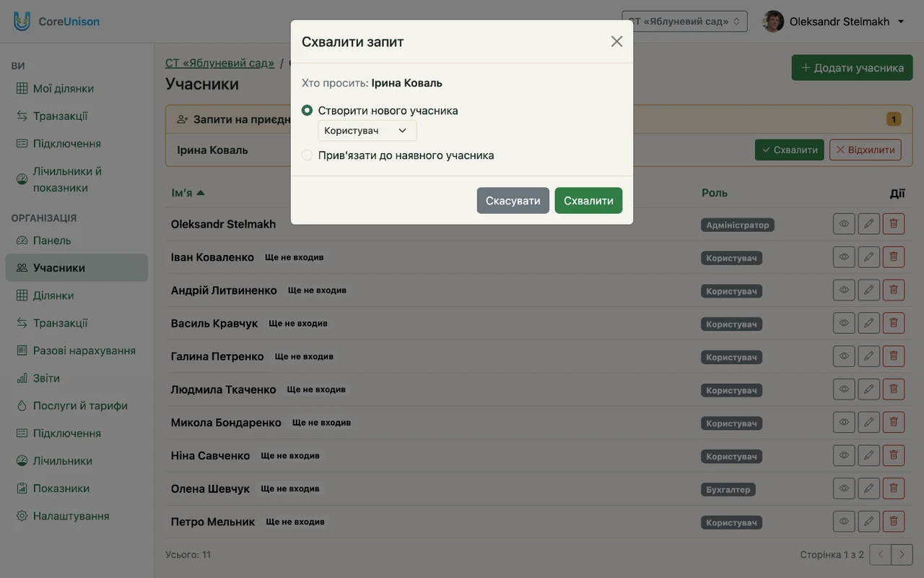924x578 pixels.
Task: Open organization selector СТ «Яблуневий сад»
Action: click(x=684, y=22)
